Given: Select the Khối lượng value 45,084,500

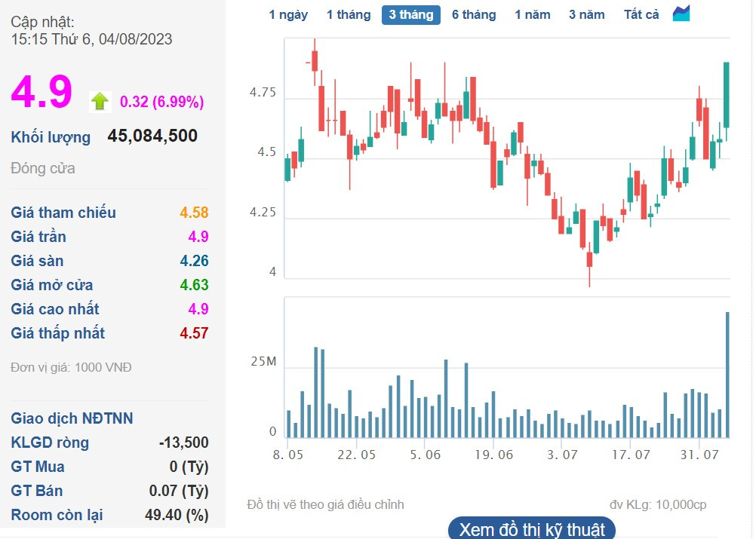Looking at the screenshot, I should pyautogui.click(x=152, y=136).
